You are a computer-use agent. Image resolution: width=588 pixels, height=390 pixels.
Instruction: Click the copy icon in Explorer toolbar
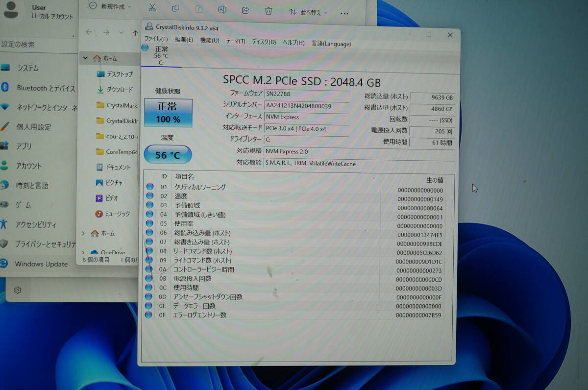click(175, 8)
